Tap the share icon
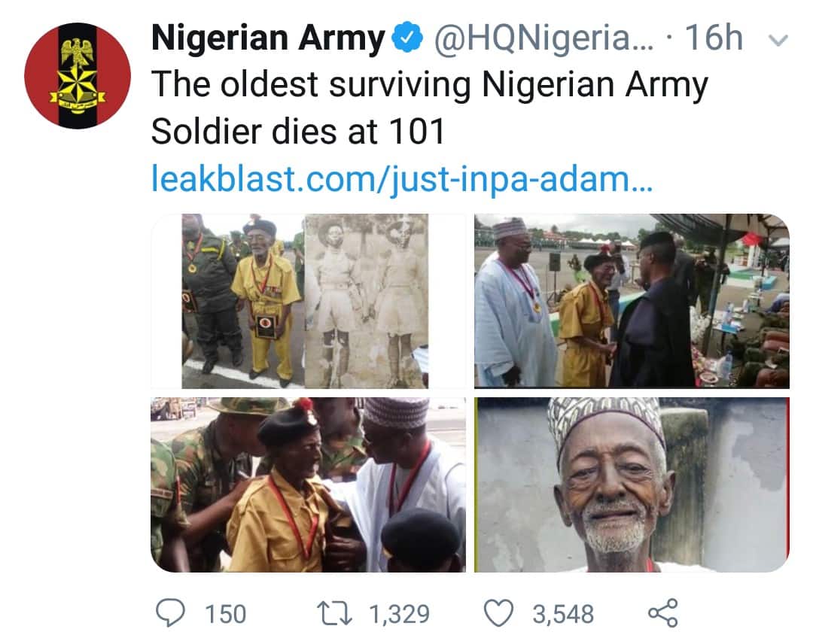 coord(662,613)
